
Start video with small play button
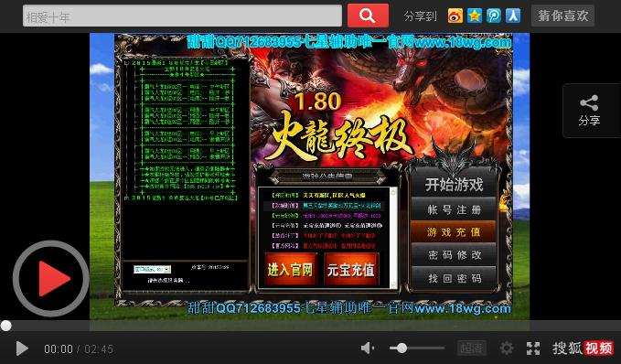click(x=21, y=348)
